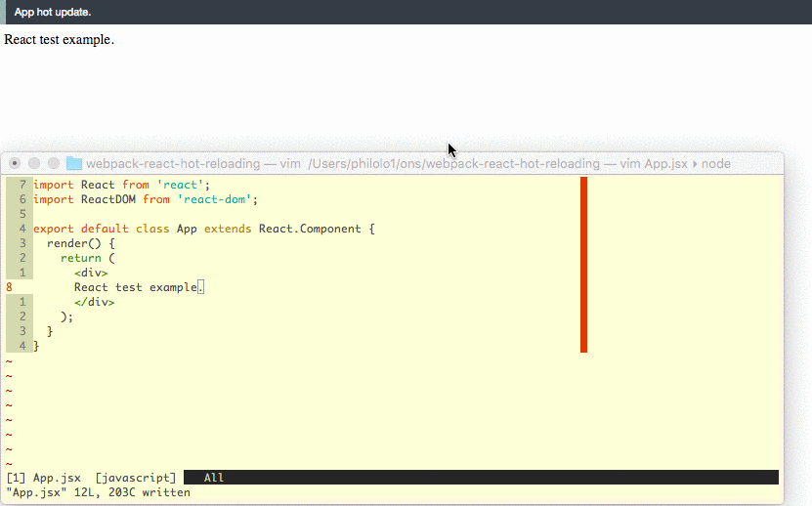Click the string 'react-dom' in the import
The height and width of the screenshot is (506, 812).
tap(214, 199)
